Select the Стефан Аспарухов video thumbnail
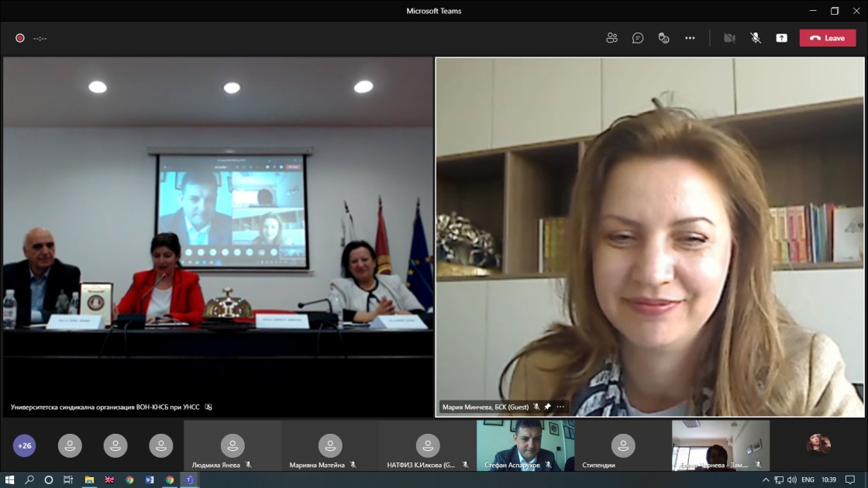The height and width of the screenshot is (488, 868). 525,445
